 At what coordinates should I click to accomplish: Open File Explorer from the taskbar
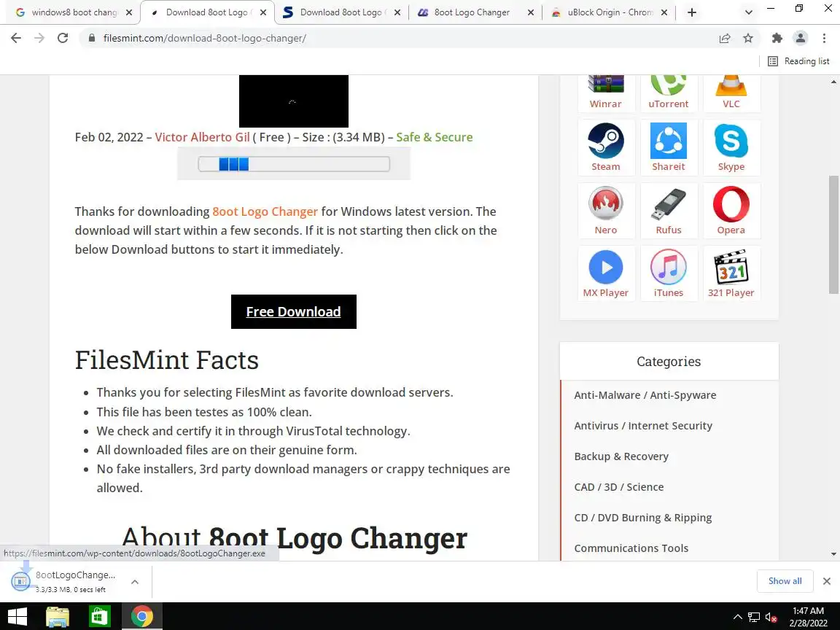58,617
